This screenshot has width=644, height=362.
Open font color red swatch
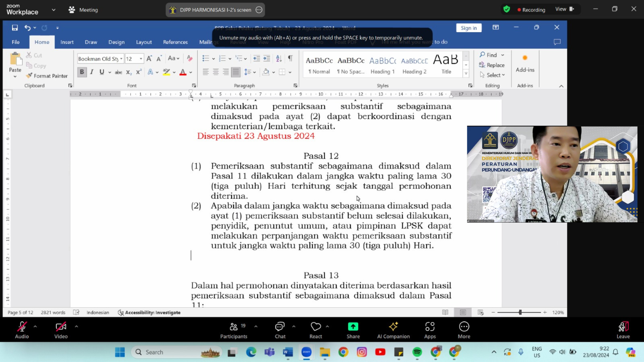pos(183,72)
